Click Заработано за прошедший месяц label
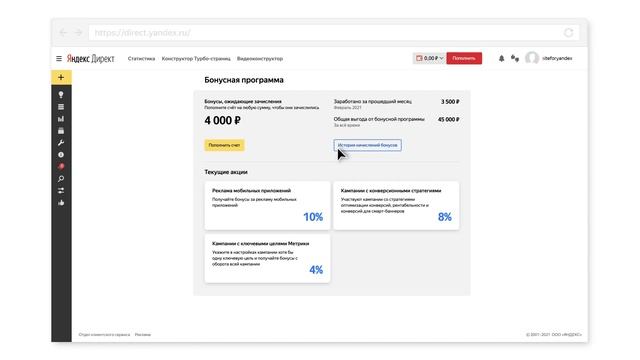Image resolution: width=640 pixels, height=360 pixels. click(x=373, y=102)
